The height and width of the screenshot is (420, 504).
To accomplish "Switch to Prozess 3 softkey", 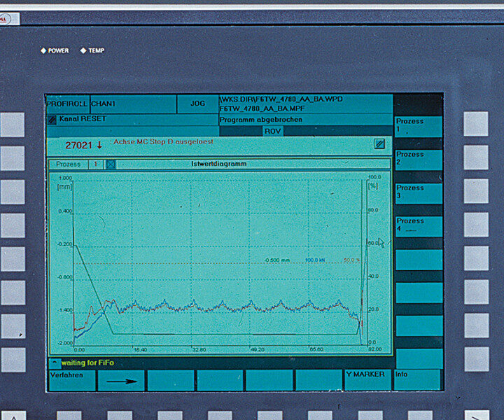I will (418, 192).
